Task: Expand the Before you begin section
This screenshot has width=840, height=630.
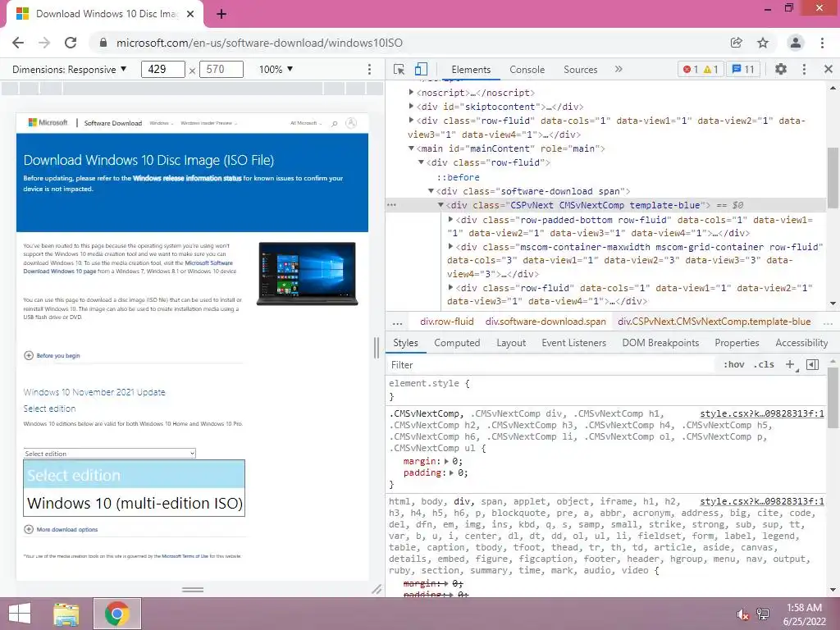Action: click(x=52, y=355)
